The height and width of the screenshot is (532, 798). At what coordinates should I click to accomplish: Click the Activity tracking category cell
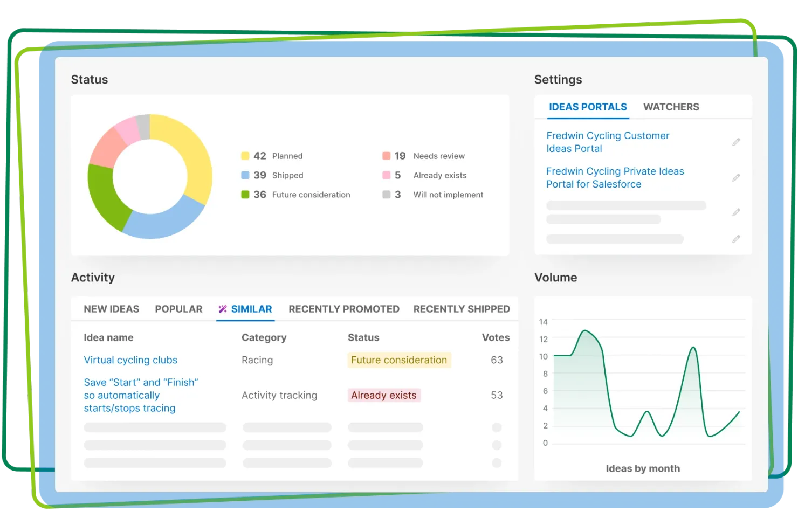coord(279,395)
